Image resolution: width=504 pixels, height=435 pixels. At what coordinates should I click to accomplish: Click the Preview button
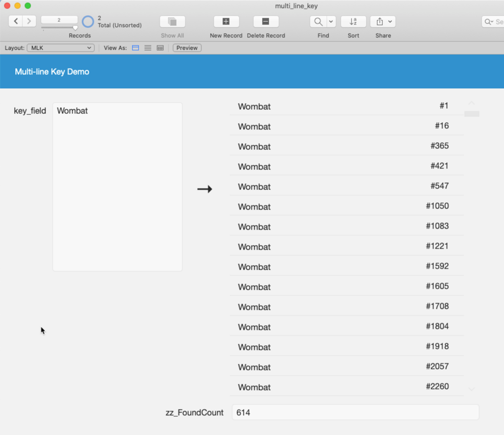[x=187, y=48]
